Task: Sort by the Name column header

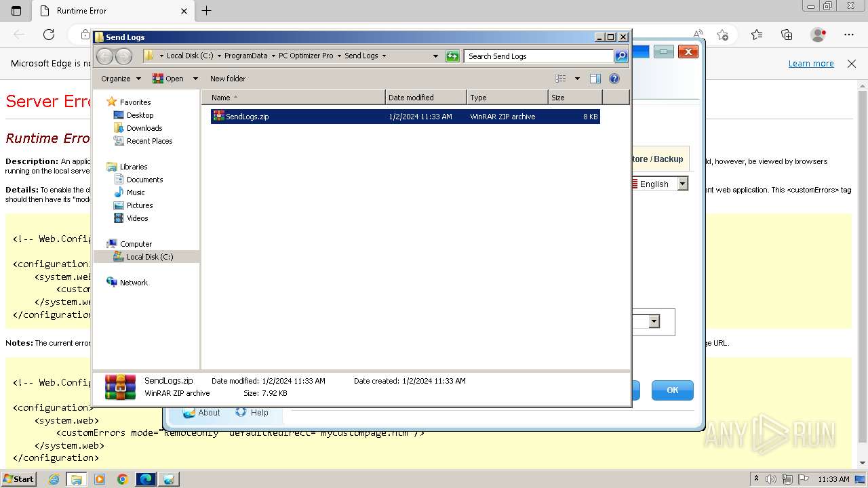Action: (x=294, y=98)
